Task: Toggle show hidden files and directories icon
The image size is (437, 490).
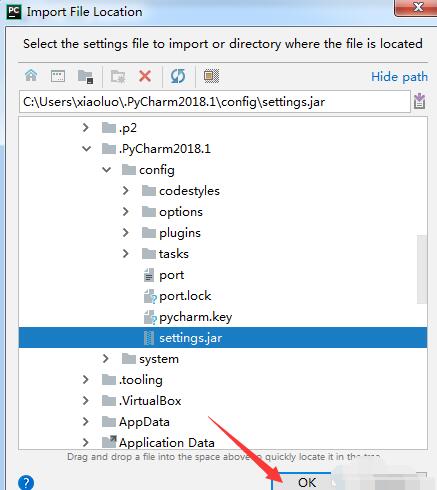Action: click(x=211, y=76)
